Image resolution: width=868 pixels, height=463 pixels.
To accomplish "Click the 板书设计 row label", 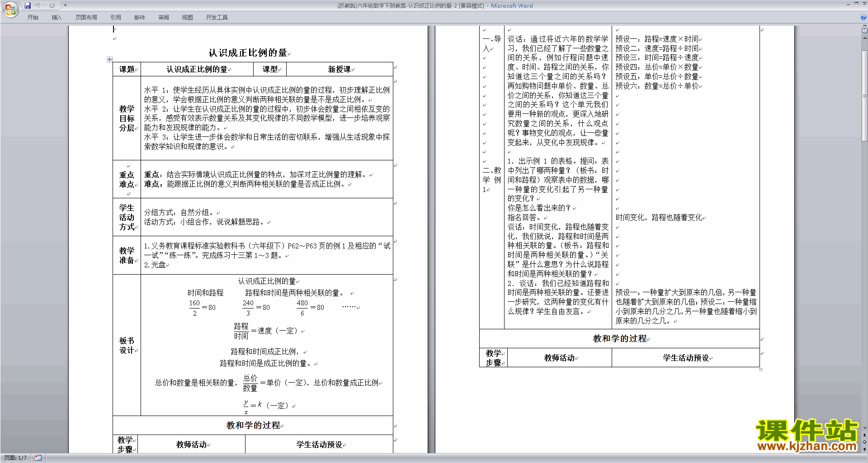I will point(127,345).
